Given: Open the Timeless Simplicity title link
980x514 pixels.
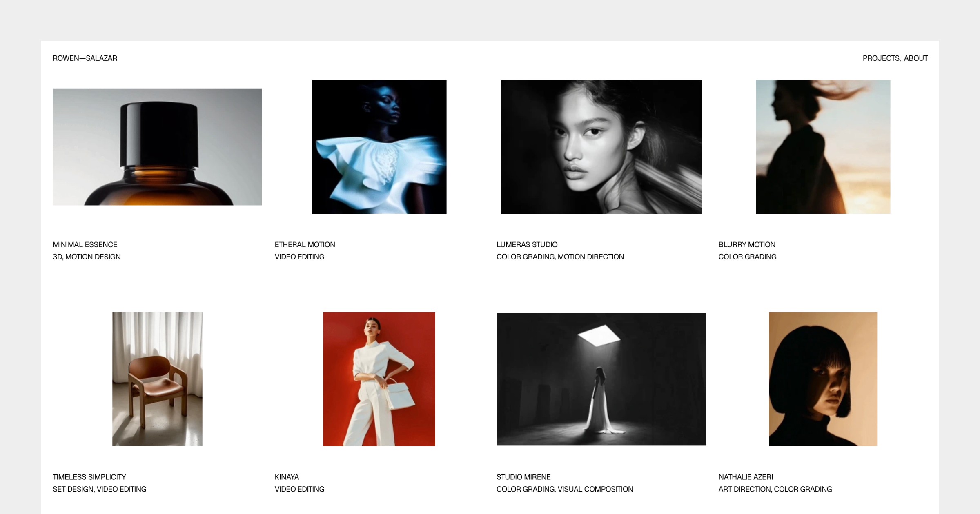Looking at the screenshot, I should point(89,477).
